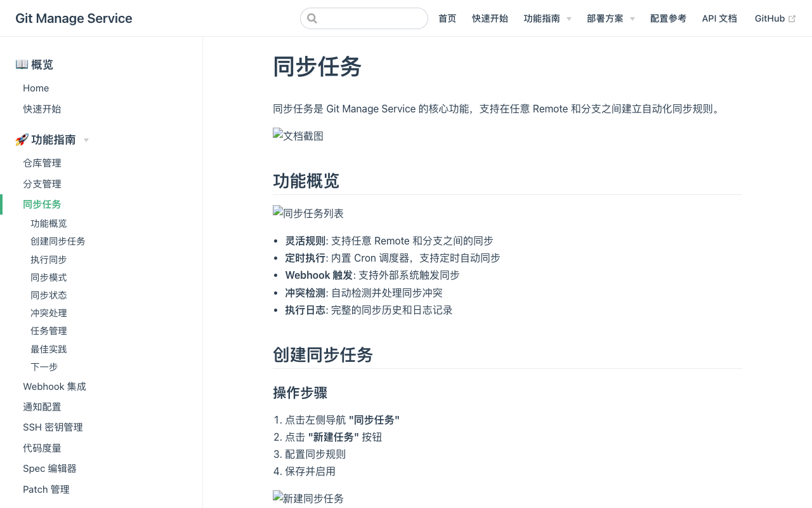The height and width of the screenshot is (508, 812).
Task: Select 配置参考 in the top navigation
Action: (x=668, y=18)
